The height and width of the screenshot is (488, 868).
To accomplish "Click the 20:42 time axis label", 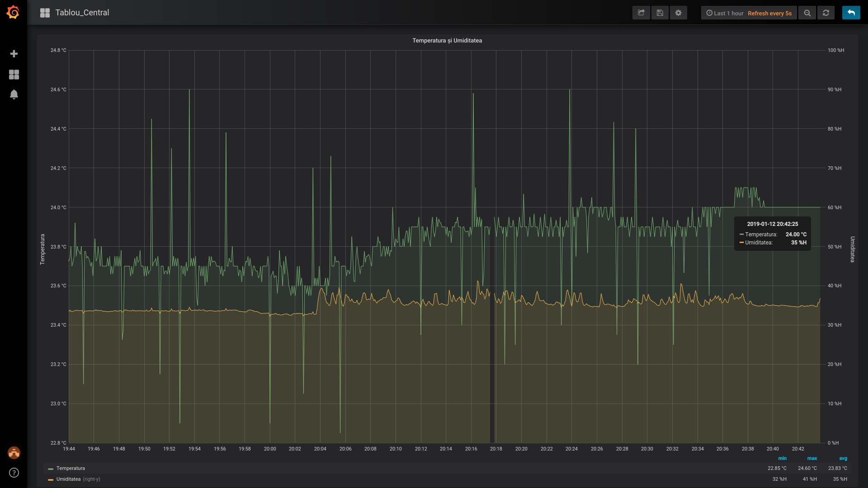I will coord(798,449).
